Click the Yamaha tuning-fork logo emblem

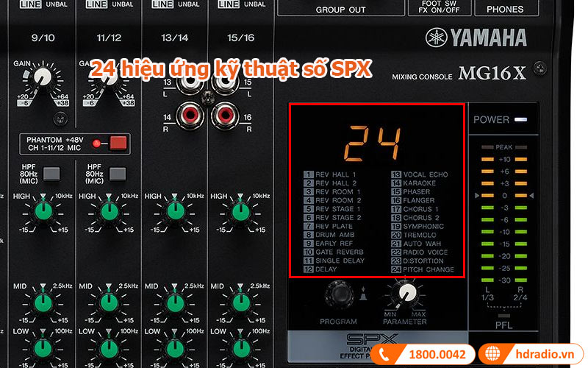[x=436, y=38]
